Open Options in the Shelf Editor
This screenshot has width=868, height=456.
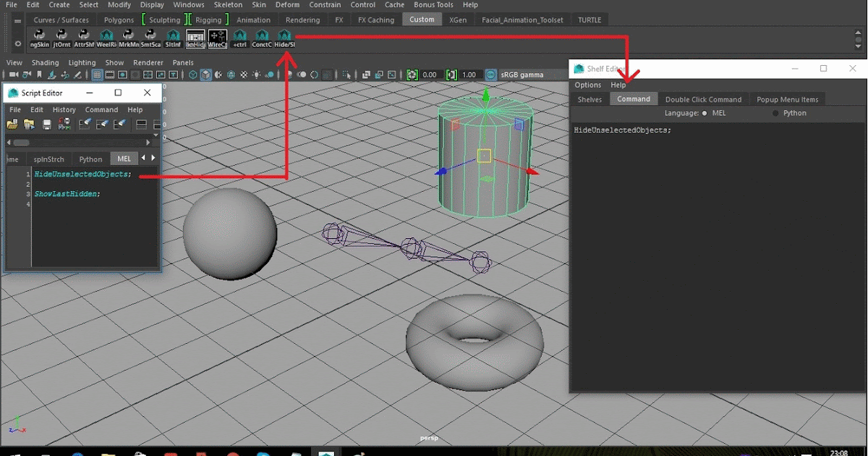tap(587, 85)
